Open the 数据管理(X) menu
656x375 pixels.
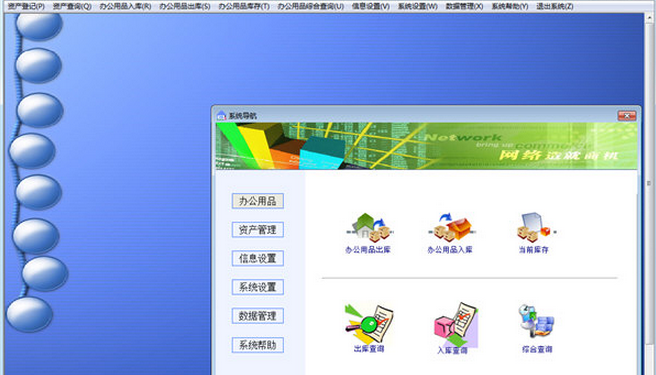464,6
